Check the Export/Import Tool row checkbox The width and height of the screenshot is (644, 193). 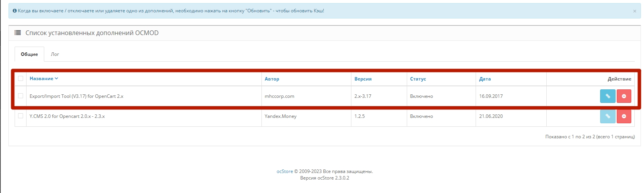click(21, 96)
